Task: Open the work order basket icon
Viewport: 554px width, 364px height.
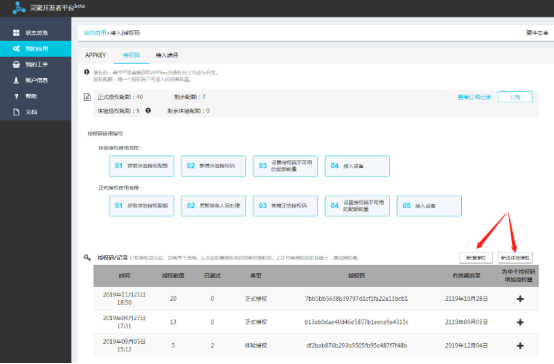Action: point(16,64)
